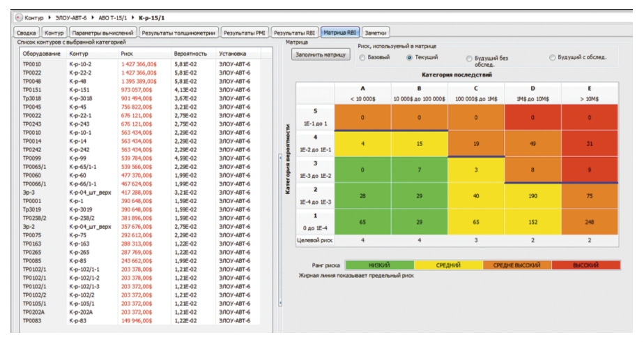This screenshot has width=644, height=342.
Task: Choose Будущий без обслед. radio option
Action: [x=468, y=59]
